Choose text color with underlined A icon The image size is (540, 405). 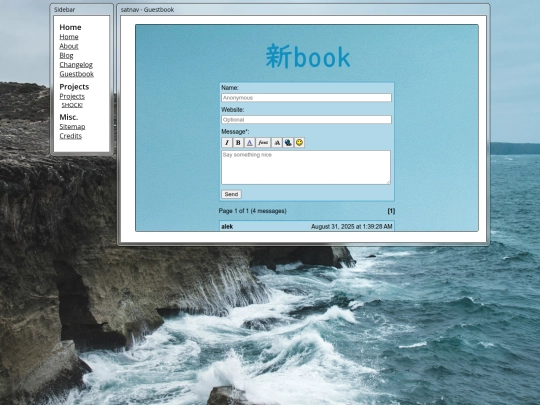coord(250,143)
